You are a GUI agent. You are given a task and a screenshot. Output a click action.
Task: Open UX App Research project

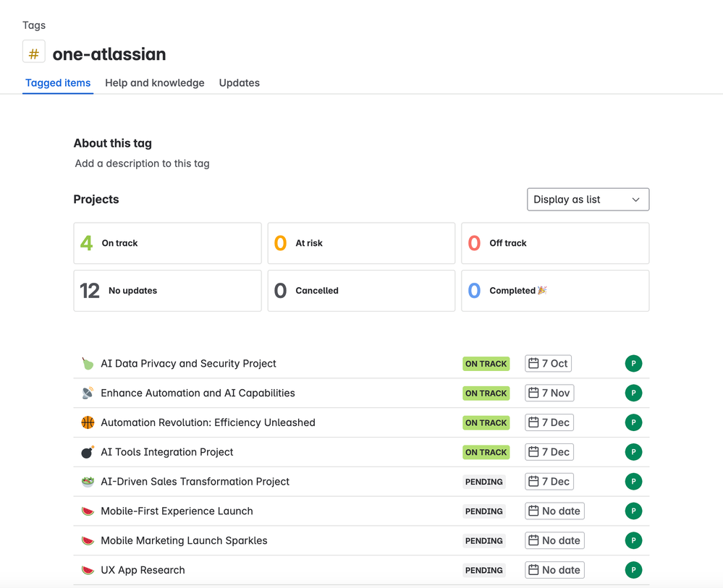point(143,570)
